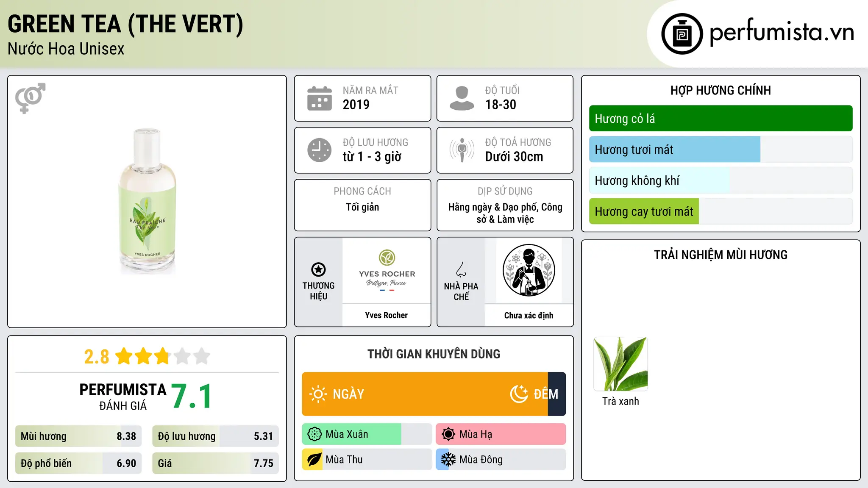Click the unisex gender symbol icon
The height and width of the screenshot is (488, 868).
pyautogui.click(x=30, y=98)
